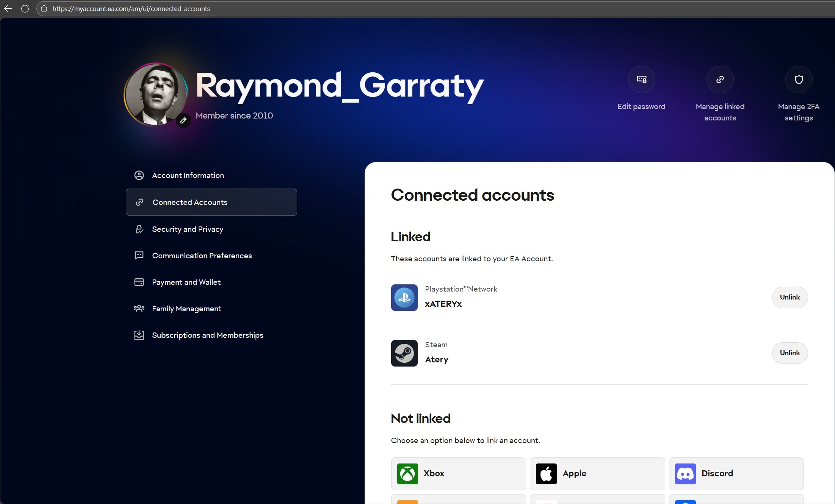Open Communication Preferences section

coord(202,256)
